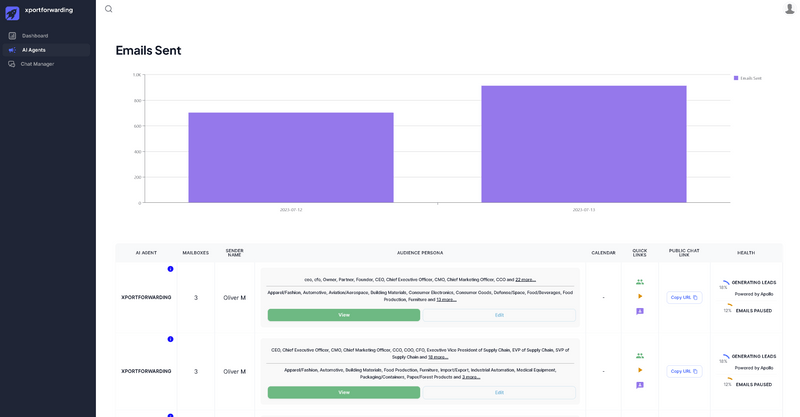This screenshot has width=800, height=417.
Task: Click the Dashboard sidebar icon
Action: pos(12,36)
